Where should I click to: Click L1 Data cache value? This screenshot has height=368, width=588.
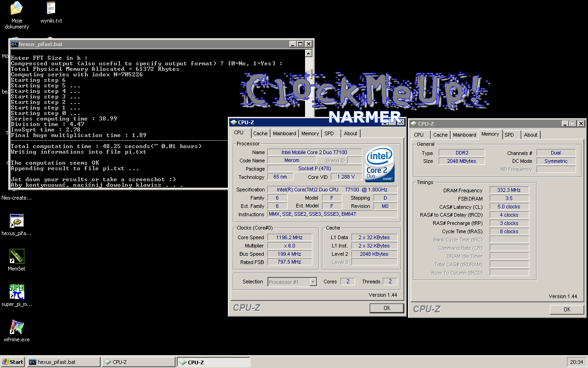pos(374,238)
